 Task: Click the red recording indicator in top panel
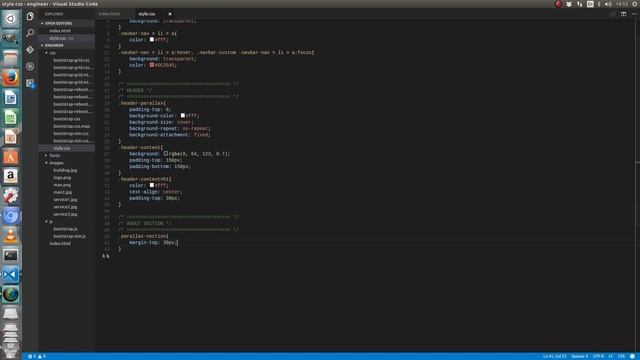pos(558,4)
